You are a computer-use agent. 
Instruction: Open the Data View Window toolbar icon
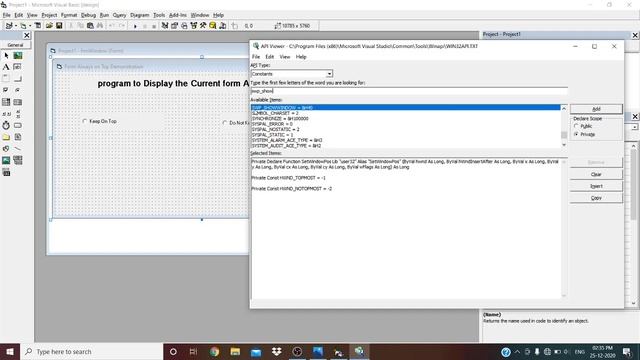[213, 26]
